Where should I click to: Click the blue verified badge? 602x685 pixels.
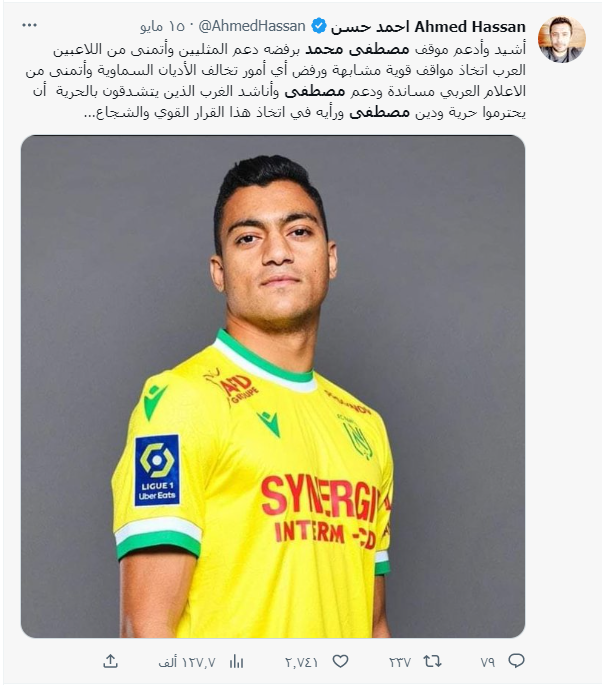point(318,26)
